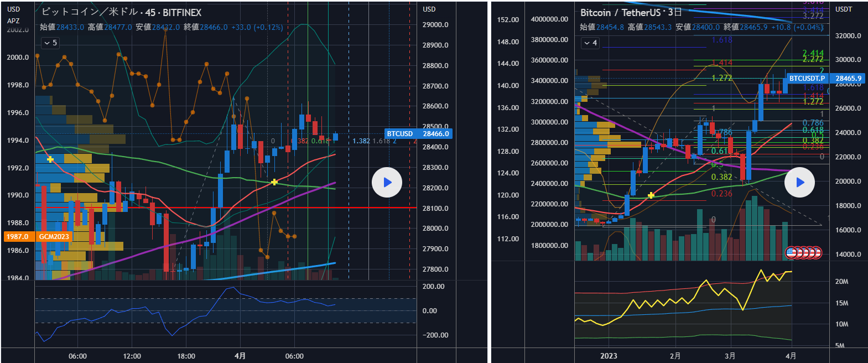Click the 2023 label on time axis
This screenshot has width=868, height=363.
[609, 356]
